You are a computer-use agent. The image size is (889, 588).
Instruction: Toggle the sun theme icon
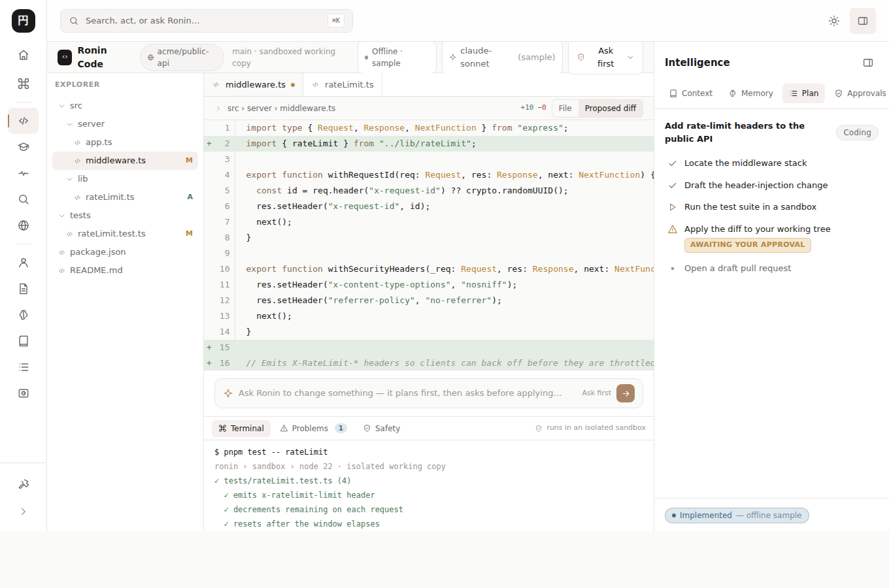click(x=834, y=21)
